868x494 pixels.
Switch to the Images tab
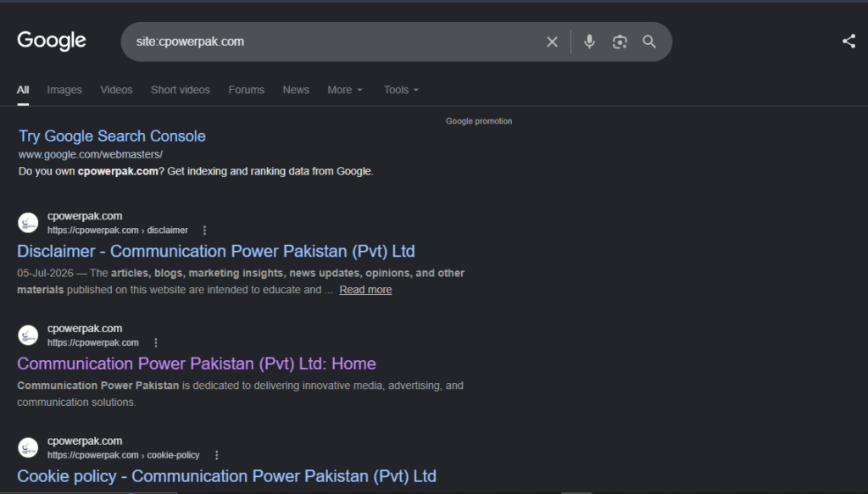64,90
